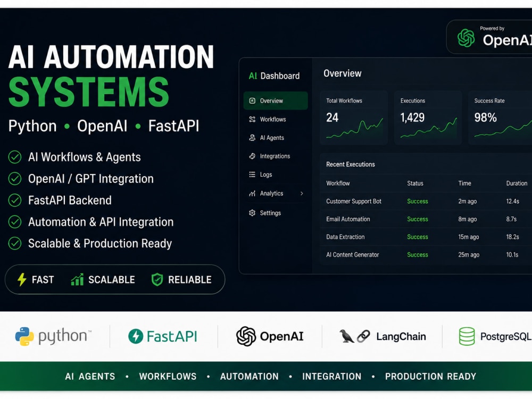Click the Total Workflows sparkline chart
Image resolution: width=532 pixels, height=399 pixels.
click(x=354, y=129)
